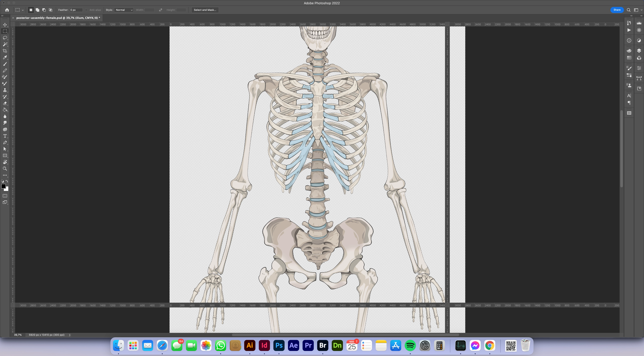The image size is (644, 356).
Task: Open the foreground color swatch
Action: (x=4, y=186)
